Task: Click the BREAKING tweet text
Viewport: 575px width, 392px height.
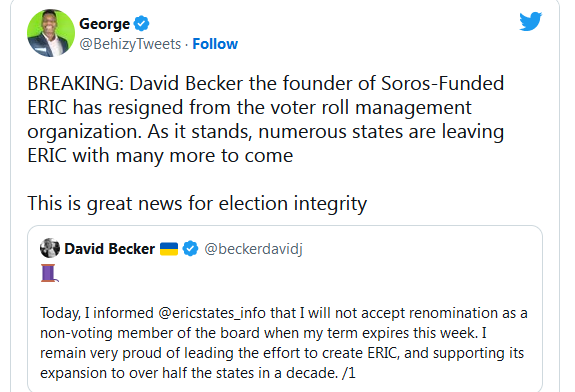Action: point(266,119)
